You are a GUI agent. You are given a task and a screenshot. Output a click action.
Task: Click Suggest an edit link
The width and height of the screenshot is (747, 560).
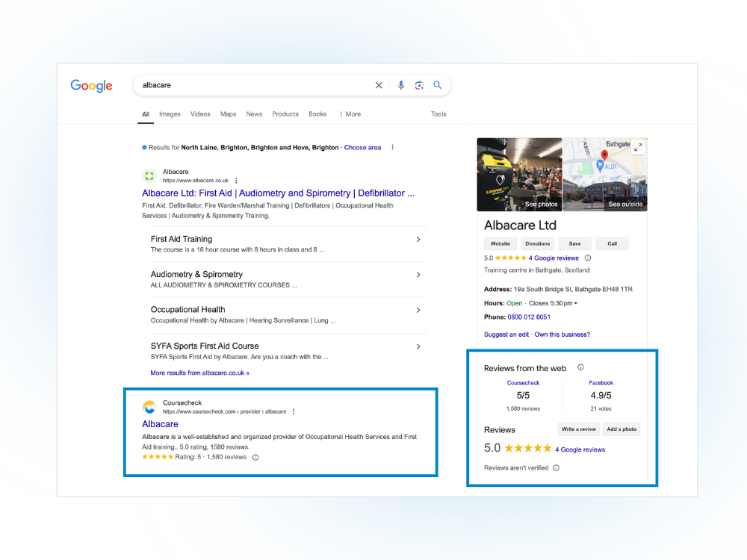coord(506,335)
